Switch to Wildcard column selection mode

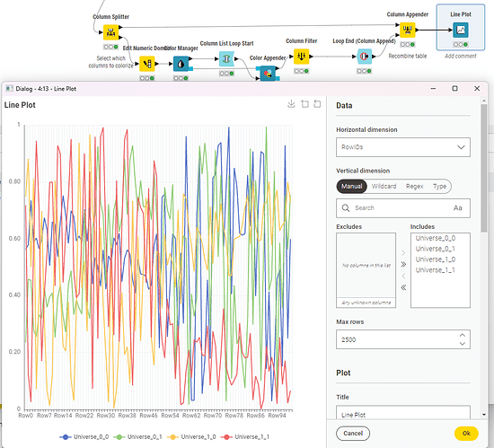point(384,186)
